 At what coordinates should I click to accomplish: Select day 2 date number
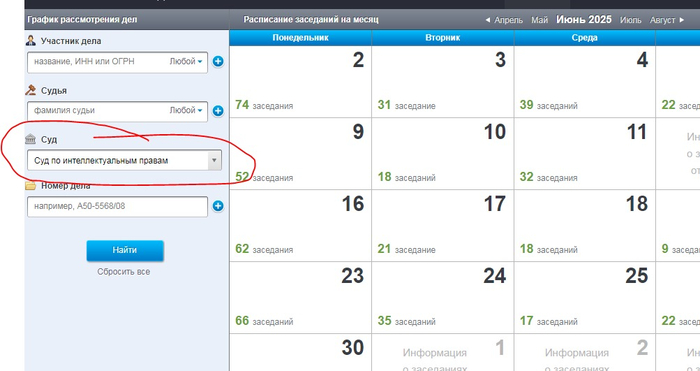[358, 60]
